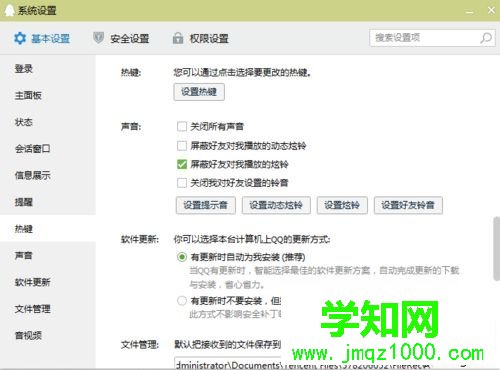Click the QQ penguin icon in the title bar
The width and height of the screenshot is (500, 370).
pyautogui.click(x=9, y=10)
